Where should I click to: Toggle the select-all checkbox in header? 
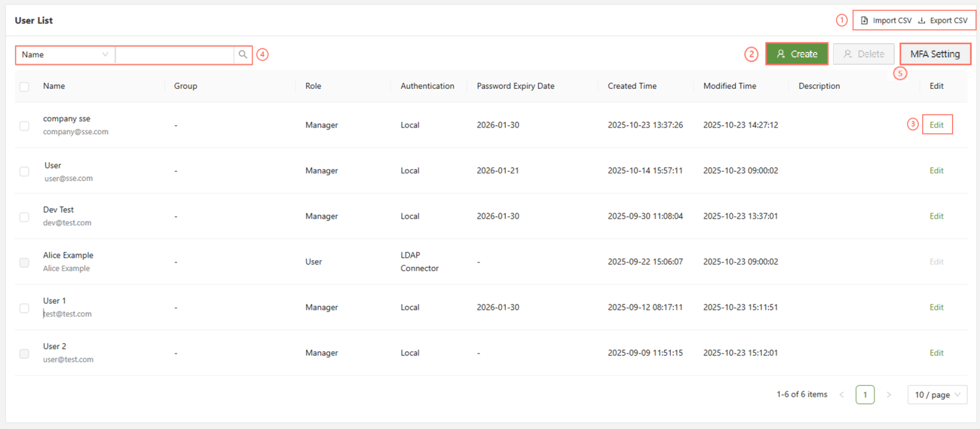pos(24,86)
